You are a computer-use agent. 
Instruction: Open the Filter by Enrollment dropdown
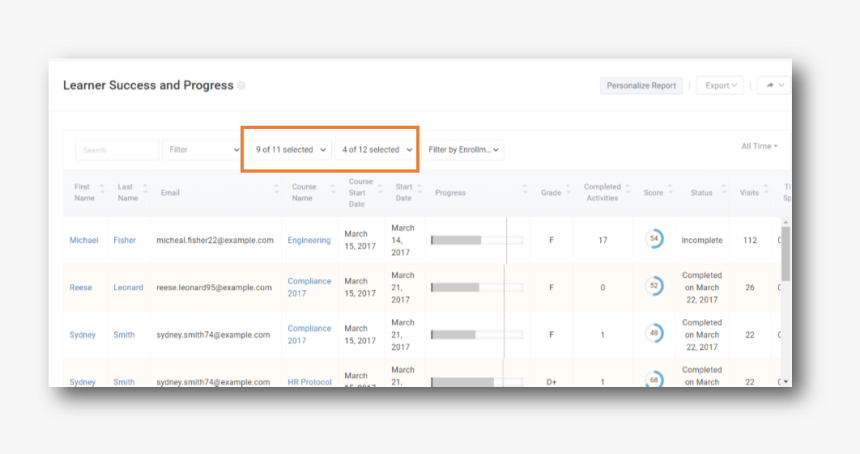pos(463,150)
